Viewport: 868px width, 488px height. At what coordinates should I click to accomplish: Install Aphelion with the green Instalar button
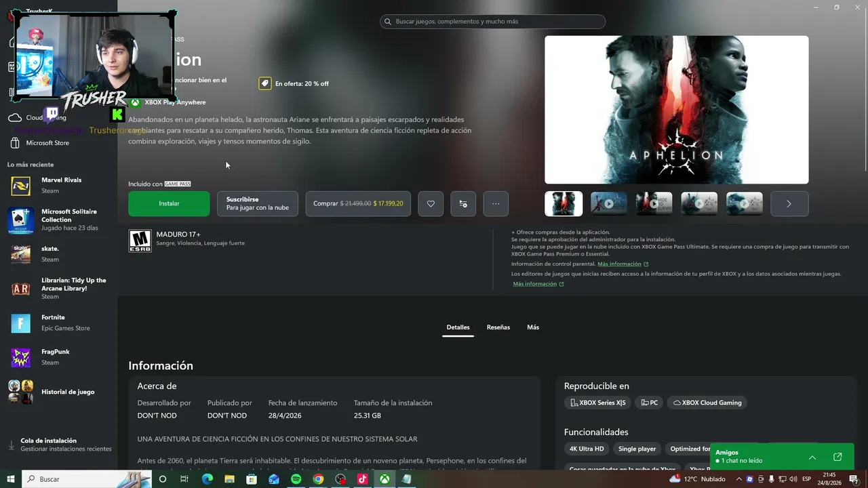pos(169,203)
